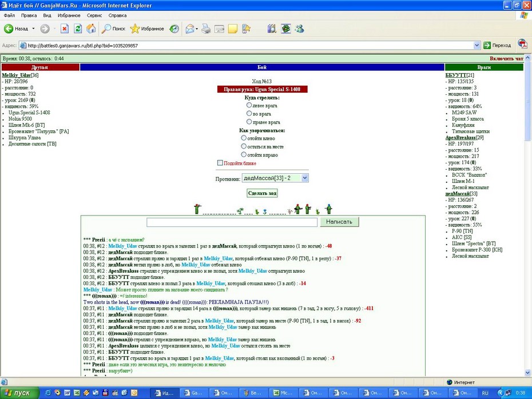Image resolution: width=532 pixels, height=399 pixels.
Task: Open the Правка menu
Action: click(x=29, y=15)
